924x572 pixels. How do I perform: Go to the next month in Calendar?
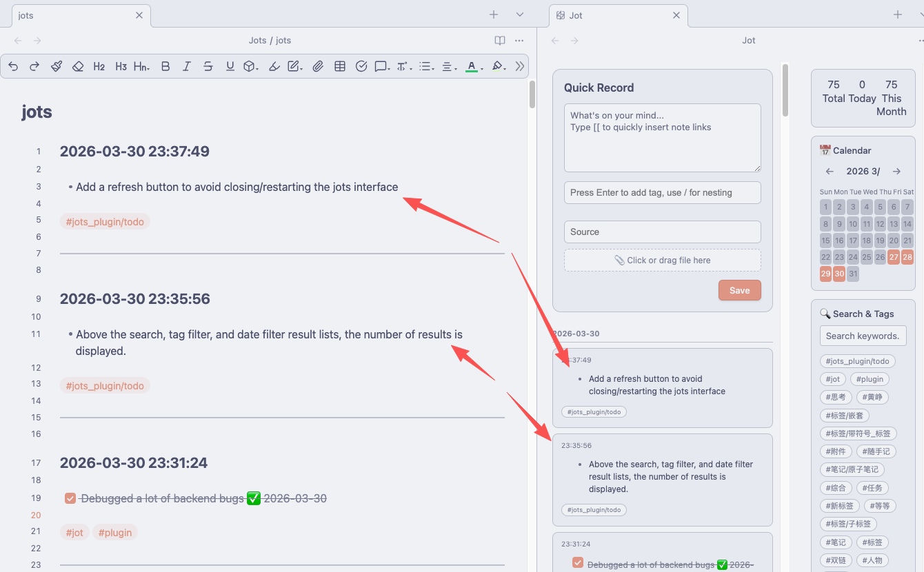pos(896,171)
